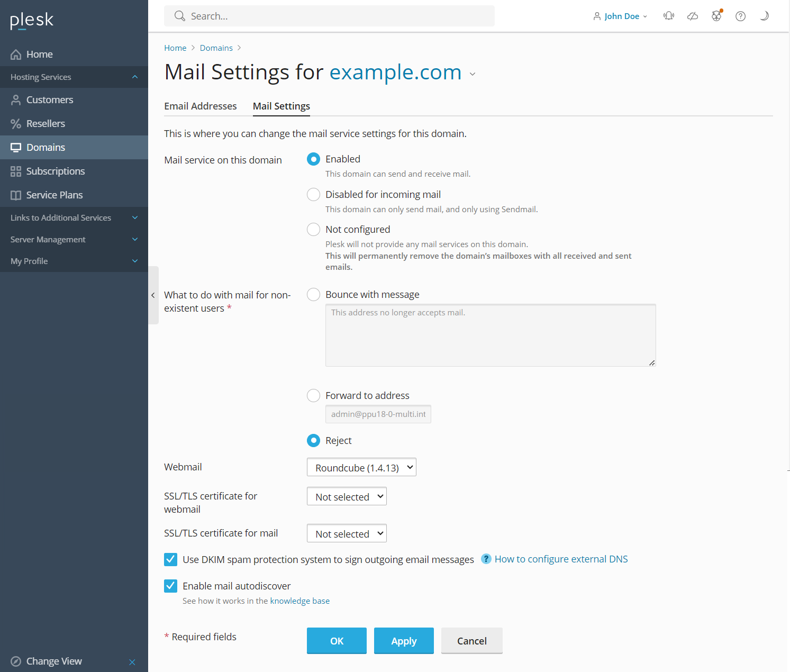Select Bounce with message option
Screen dimensions: 790x672
[x=313, y=294]
